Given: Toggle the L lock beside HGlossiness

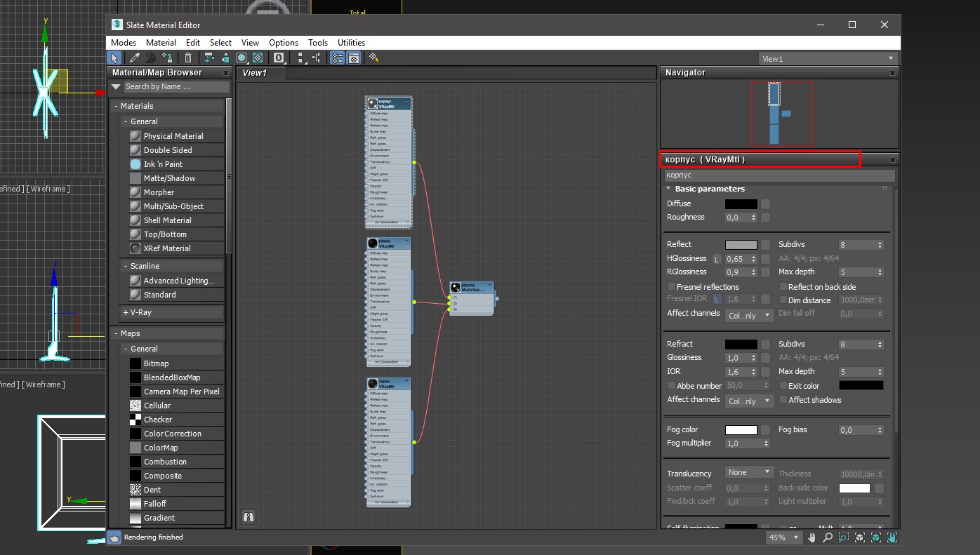Looking at the screenshot, I should pos(717,259).
